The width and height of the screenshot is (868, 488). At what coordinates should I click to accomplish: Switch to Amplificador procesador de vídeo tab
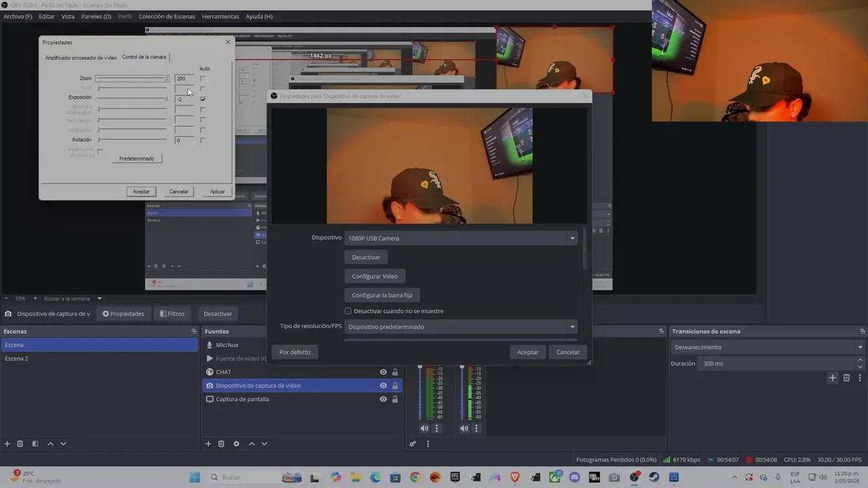81,58
